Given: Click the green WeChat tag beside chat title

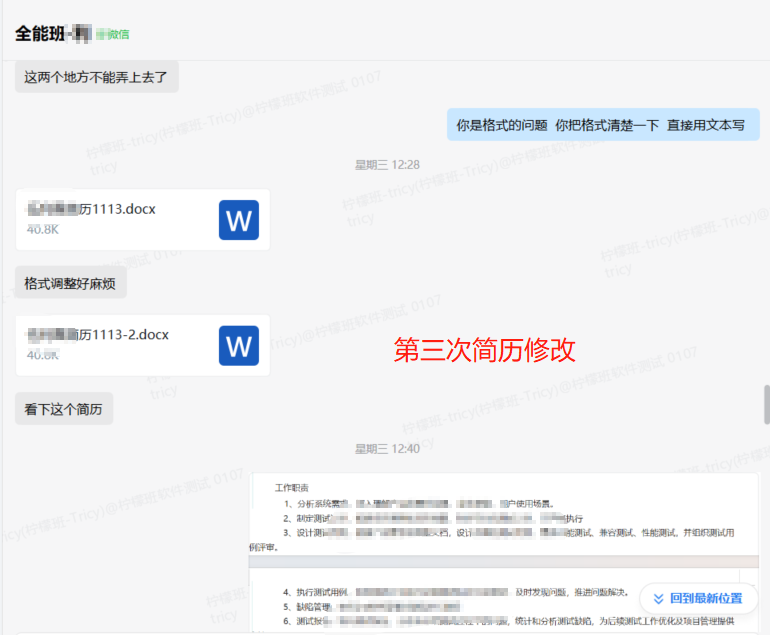Looking at the screenshot, I should (x=112, y=34).
